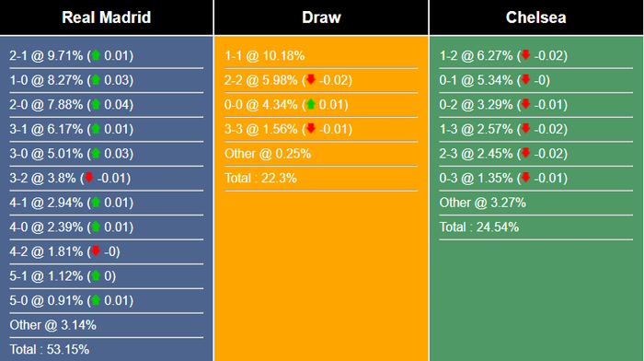Click the red arrow beside 2-3 @ 2.45%

[x=525, y=154]
